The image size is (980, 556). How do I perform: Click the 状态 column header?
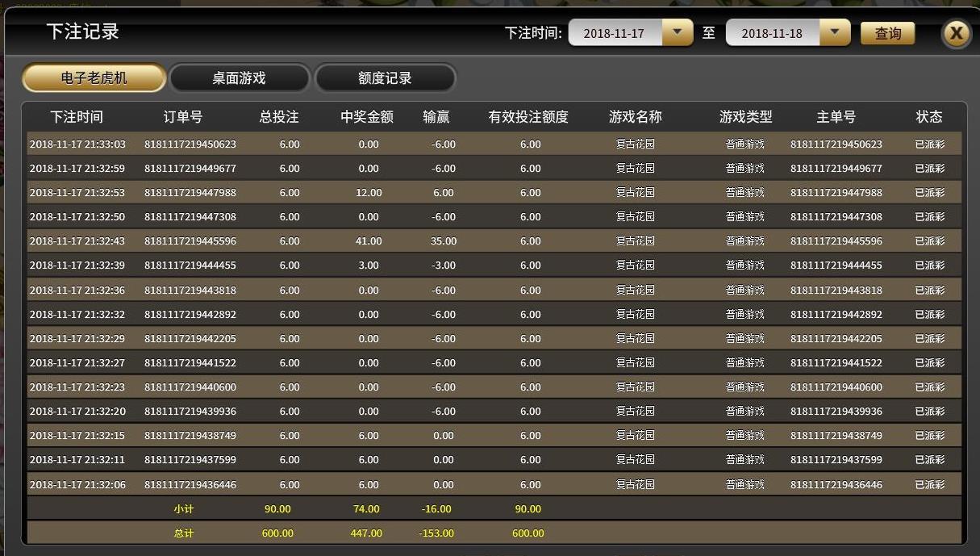pos(929,117)
